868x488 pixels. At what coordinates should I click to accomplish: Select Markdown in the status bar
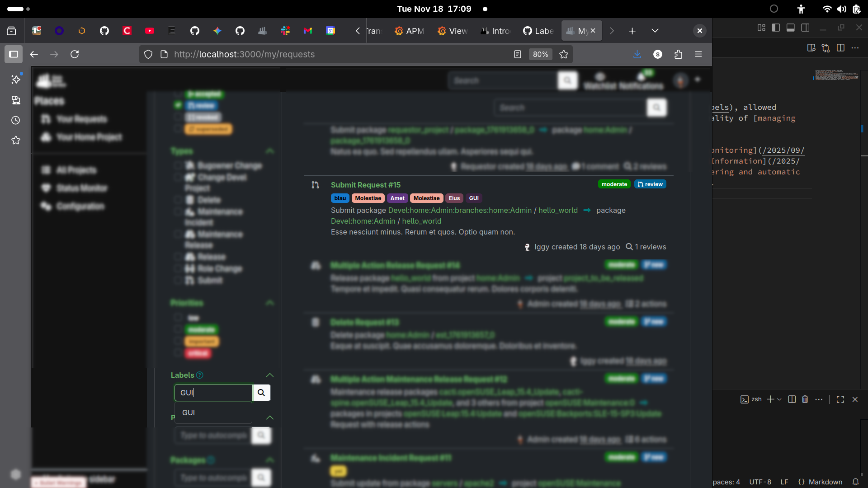tap(826, 482)
